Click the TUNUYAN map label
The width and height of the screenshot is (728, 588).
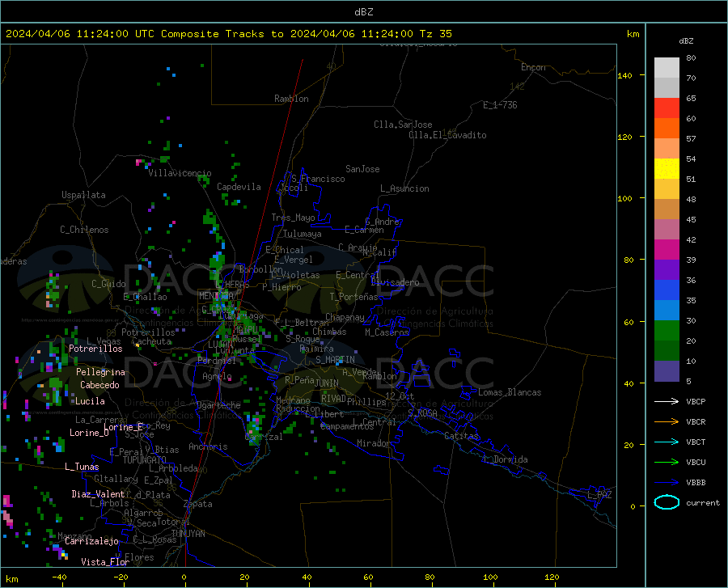pyautogui.click(x=188, y=534)
